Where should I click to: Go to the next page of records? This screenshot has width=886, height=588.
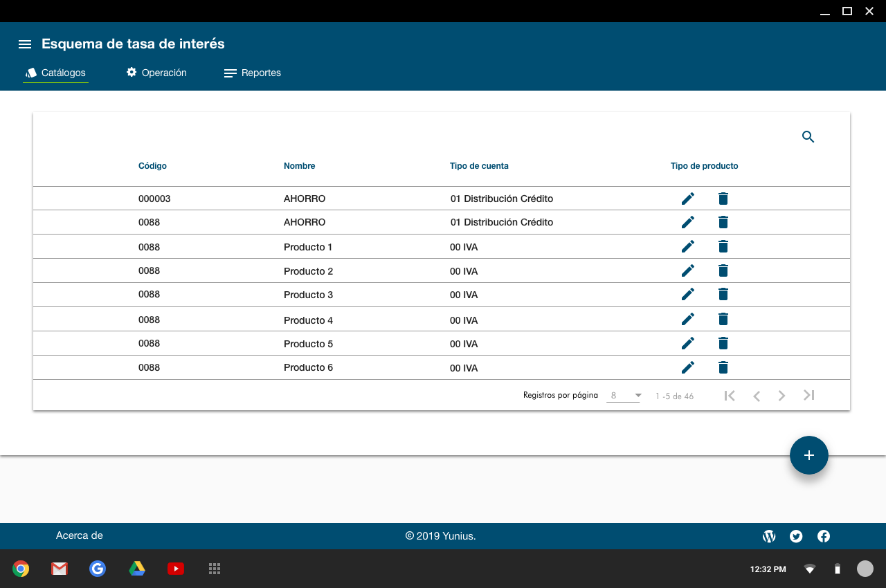[x=781, y=396]
